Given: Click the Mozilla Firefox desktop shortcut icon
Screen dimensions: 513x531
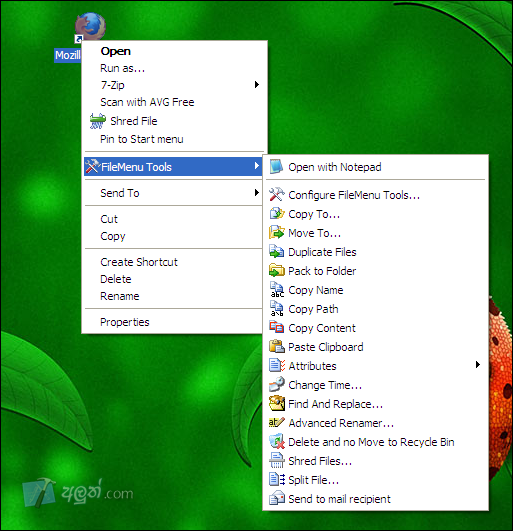Looking at the screenshot, I should point(90,27).
